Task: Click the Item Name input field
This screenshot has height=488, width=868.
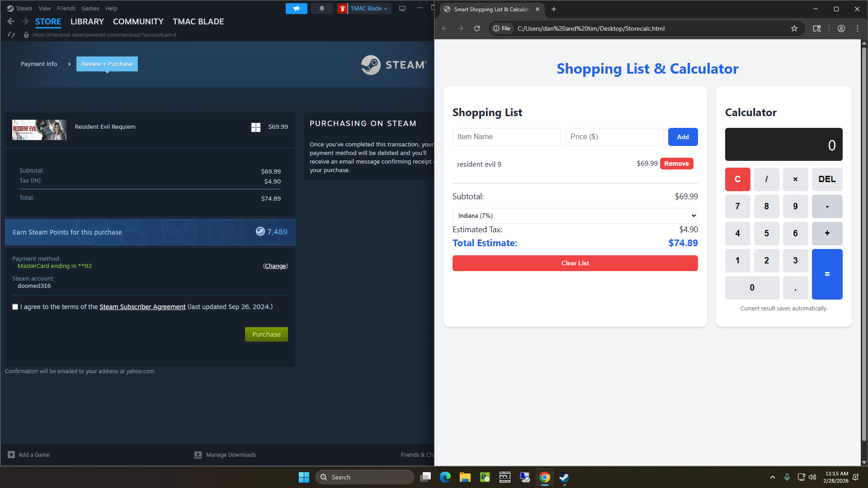Action: click(506, 136)
